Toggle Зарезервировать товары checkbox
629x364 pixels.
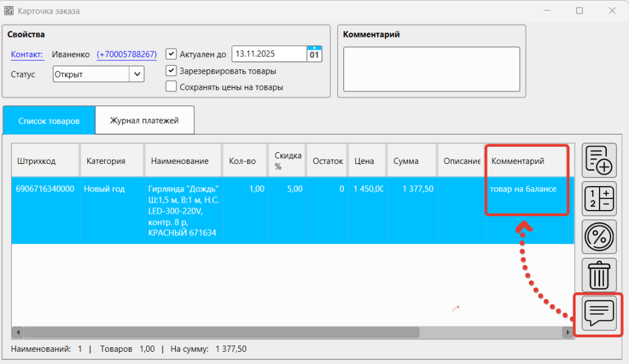[x=171, y=71]
